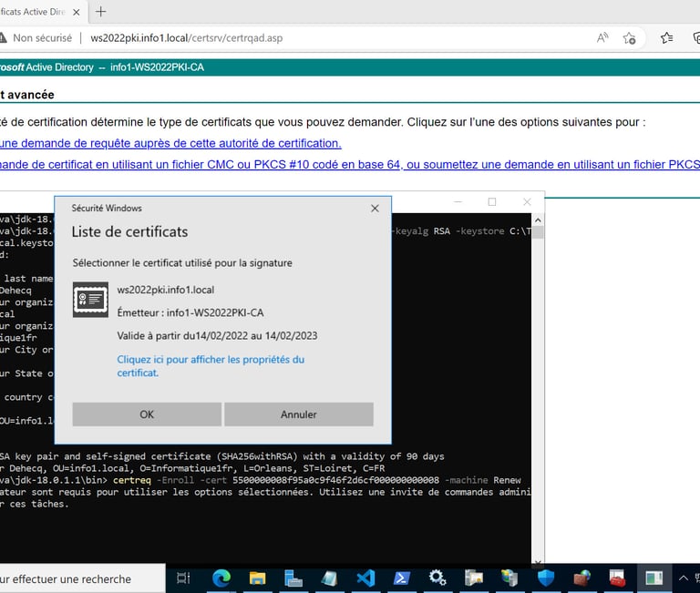700x593 pixels.
Task: Open certificate properties link in the dialog
Action: tap(211, 366)
